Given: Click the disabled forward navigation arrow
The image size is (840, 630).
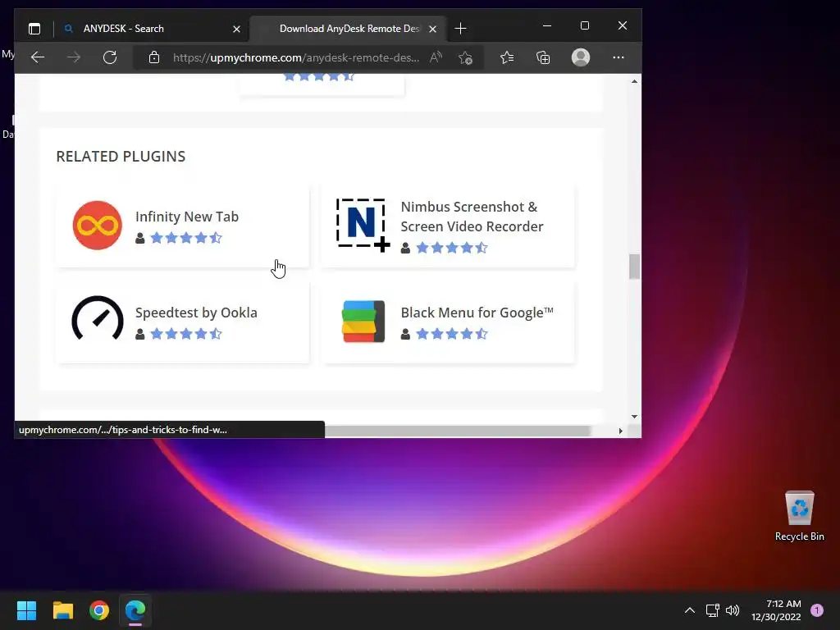Looking at the screenshot, I should coord(74,57).
